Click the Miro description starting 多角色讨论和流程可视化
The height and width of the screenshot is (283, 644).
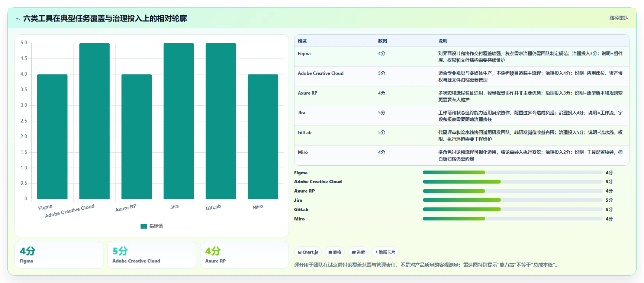click(531, 156)
